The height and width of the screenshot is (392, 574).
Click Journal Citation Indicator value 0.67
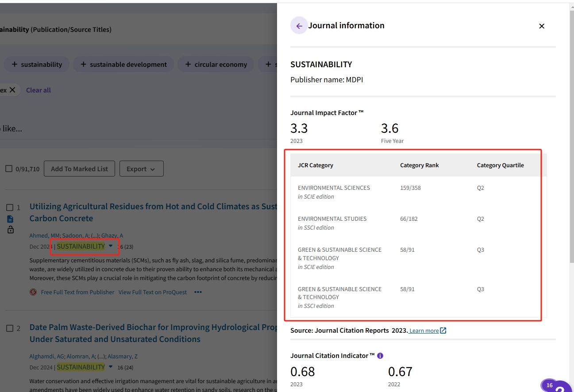point(400,371)
